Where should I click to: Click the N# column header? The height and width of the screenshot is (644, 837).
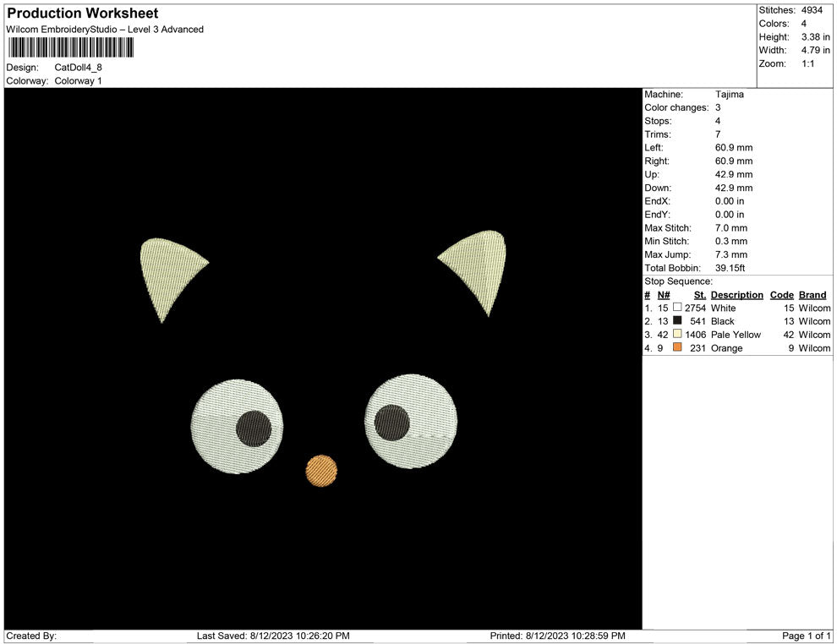point(664,295)
